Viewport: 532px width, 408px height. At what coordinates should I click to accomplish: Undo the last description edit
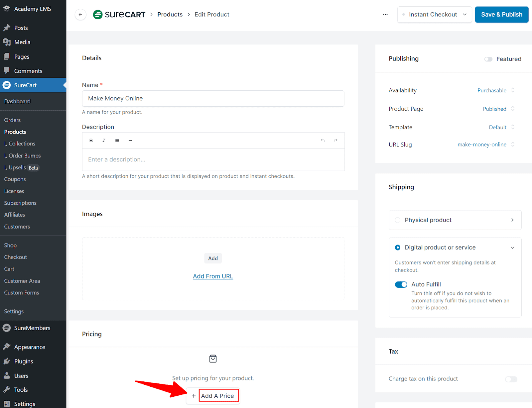[323, 141]
